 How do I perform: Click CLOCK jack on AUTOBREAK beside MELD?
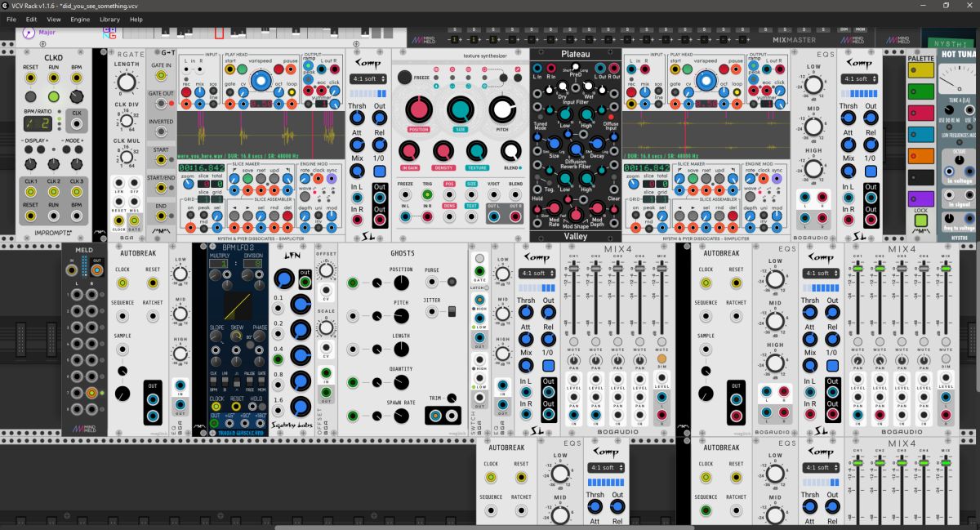tap(122, 283)
